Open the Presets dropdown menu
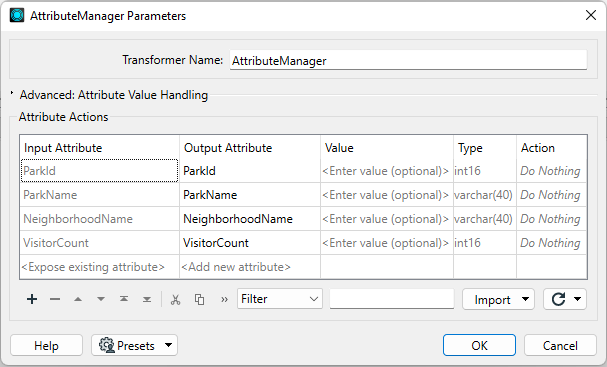This screenshot has height=367, width=607. coord(134,345)
